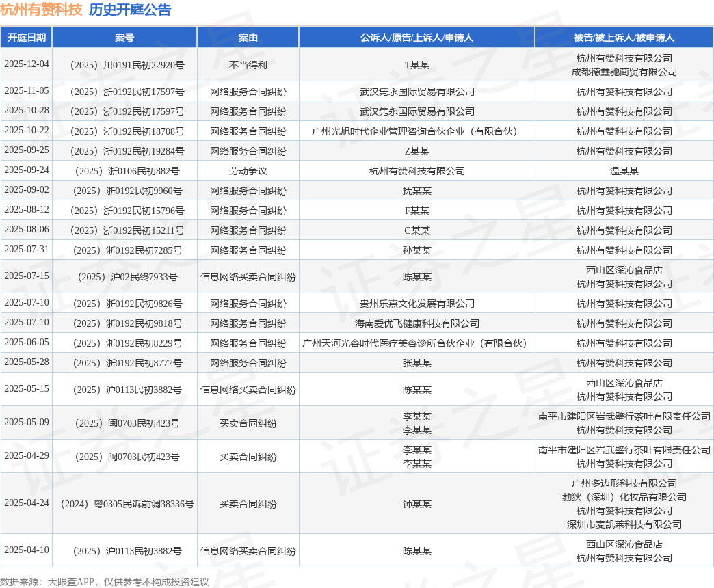714x588 pixels.
Task: Select the date 2025-05-28
Action: coord(27,362)
